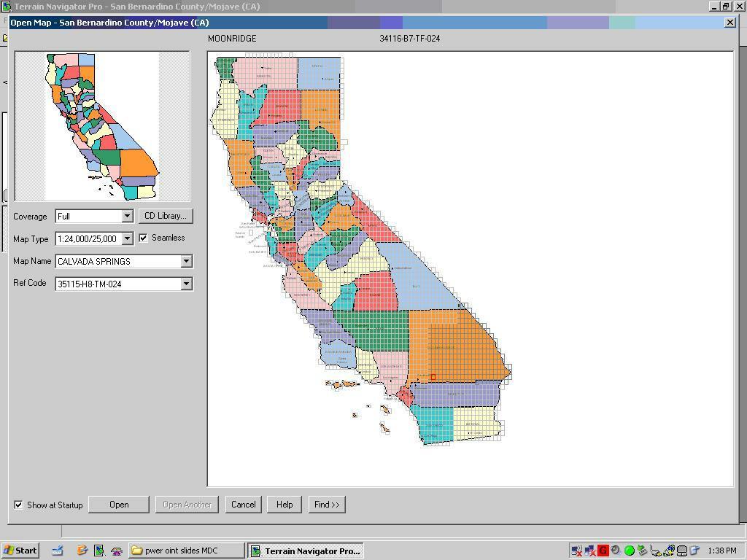Open the Map Type dropdown
Image resolution: width=747 pixels, height=560 pixels.
tap(127, 238)
